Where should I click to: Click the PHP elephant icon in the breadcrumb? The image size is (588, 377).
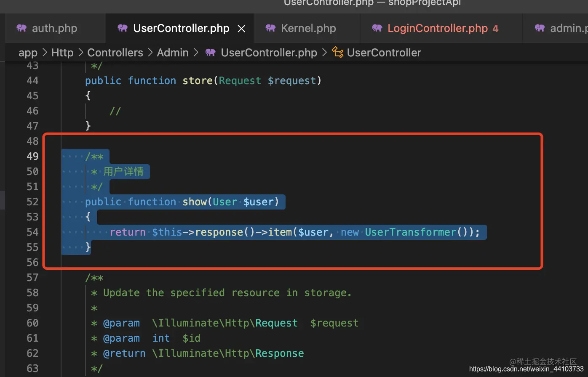click(x=211, y=53)
